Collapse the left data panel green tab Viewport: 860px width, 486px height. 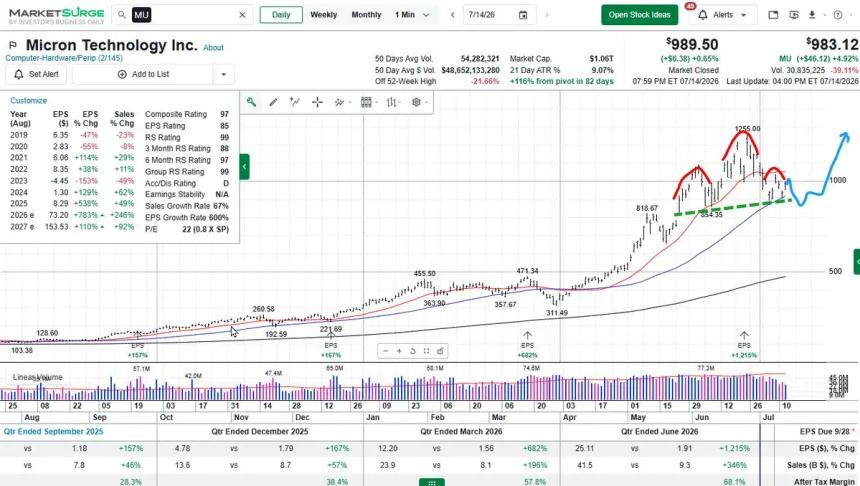(245, 166)
